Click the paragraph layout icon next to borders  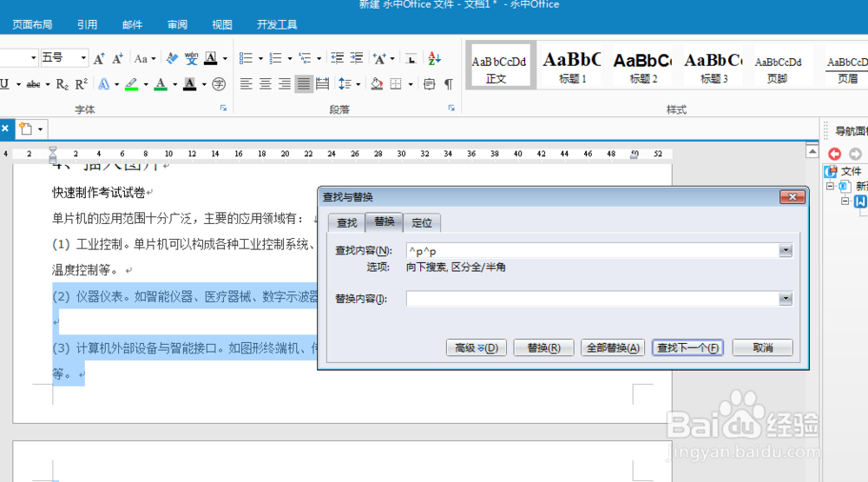click(x=429, y=84)
